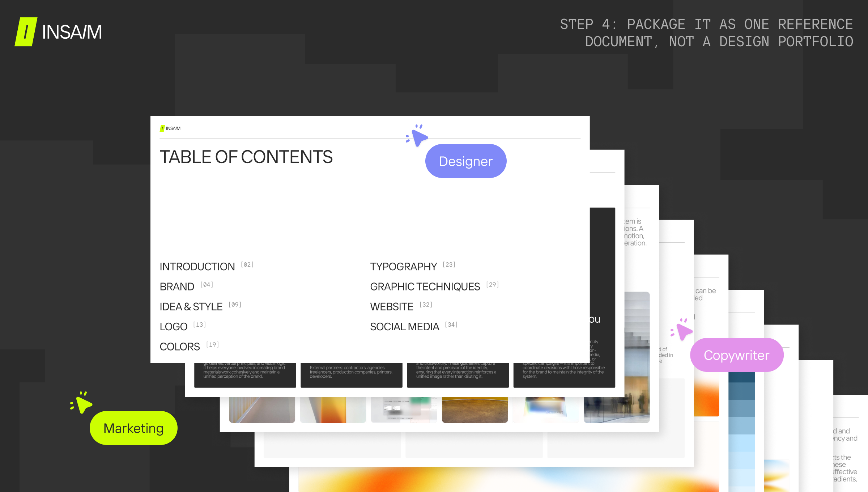Open the LOGO contents entry
The height and width of the screenshot is (492, 868).
[x=183, y=326]
